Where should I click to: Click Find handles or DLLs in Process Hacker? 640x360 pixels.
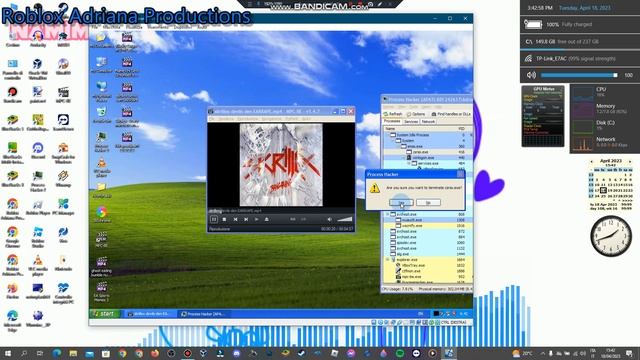451,114
